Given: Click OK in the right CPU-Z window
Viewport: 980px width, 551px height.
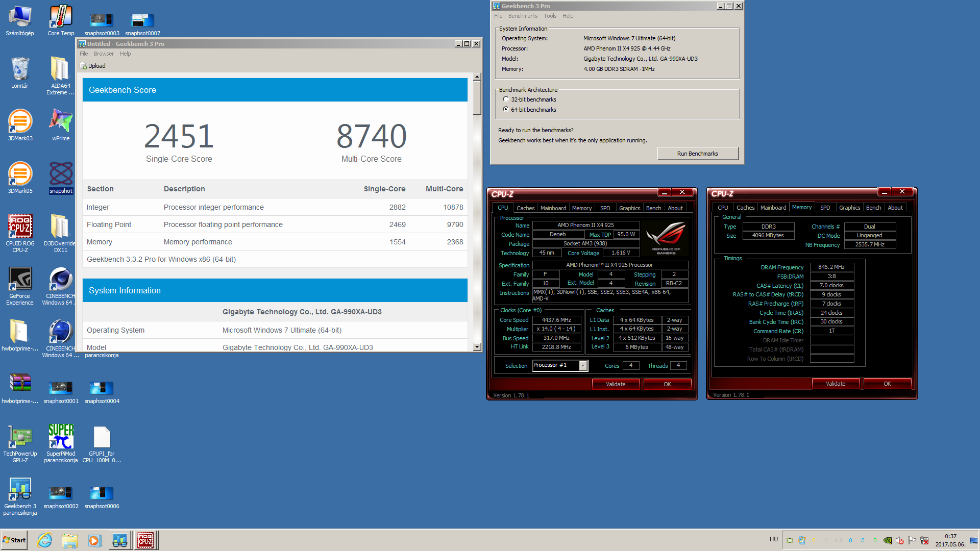Looking at the screenshot, I should tap(887, 384).
